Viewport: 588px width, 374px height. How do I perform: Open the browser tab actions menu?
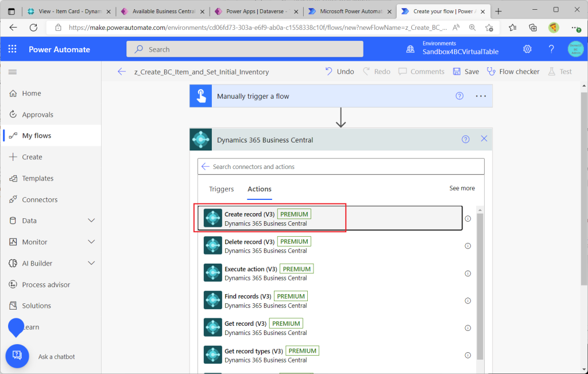pos(11,11)
